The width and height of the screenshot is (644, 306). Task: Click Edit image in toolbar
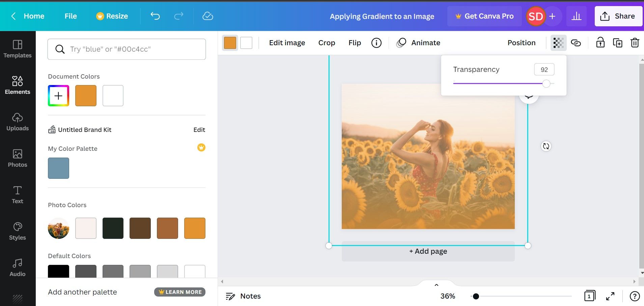pyautogui.click(x=287, y=43)
